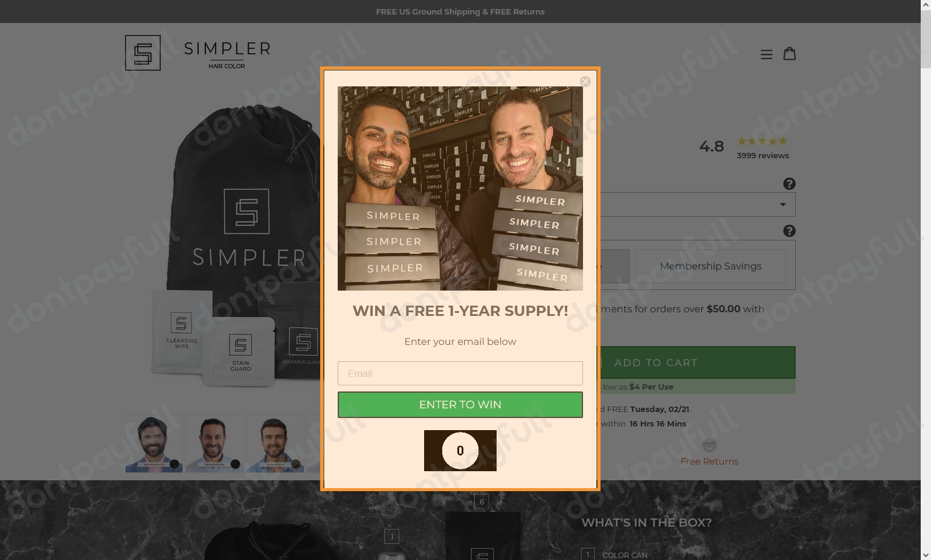Click the ENTER TO WIN button
The image size is (931, 560).
point(460,405)
